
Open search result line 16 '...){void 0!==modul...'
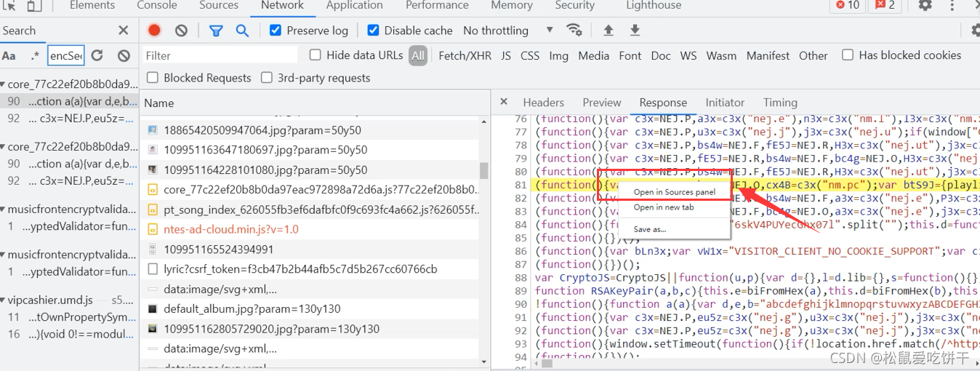point(69,334)
